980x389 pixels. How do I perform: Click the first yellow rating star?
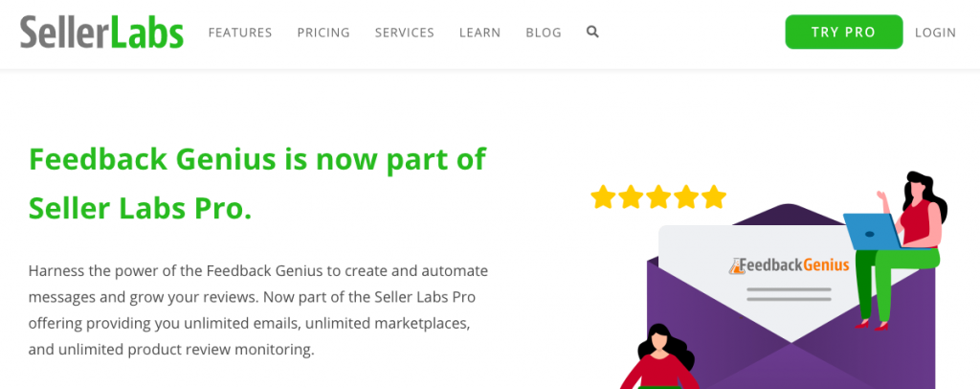[603, 196]
